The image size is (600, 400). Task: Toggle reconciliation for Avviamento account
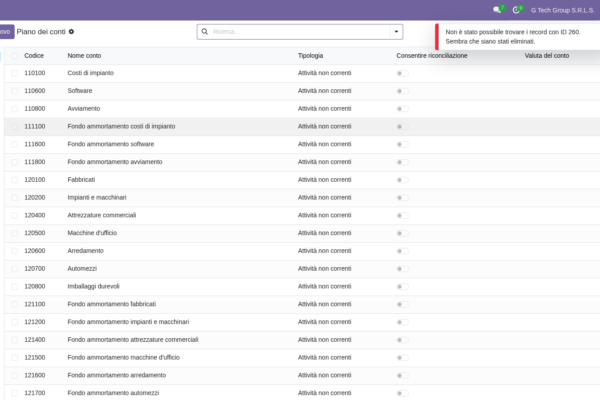(403, 109)
